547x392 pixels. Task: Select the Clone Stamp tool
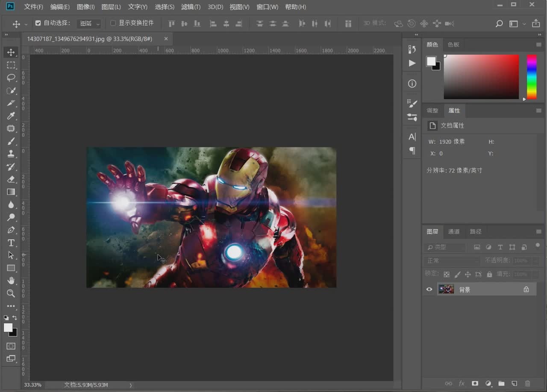pyautogui.click(x=11, y=154)
